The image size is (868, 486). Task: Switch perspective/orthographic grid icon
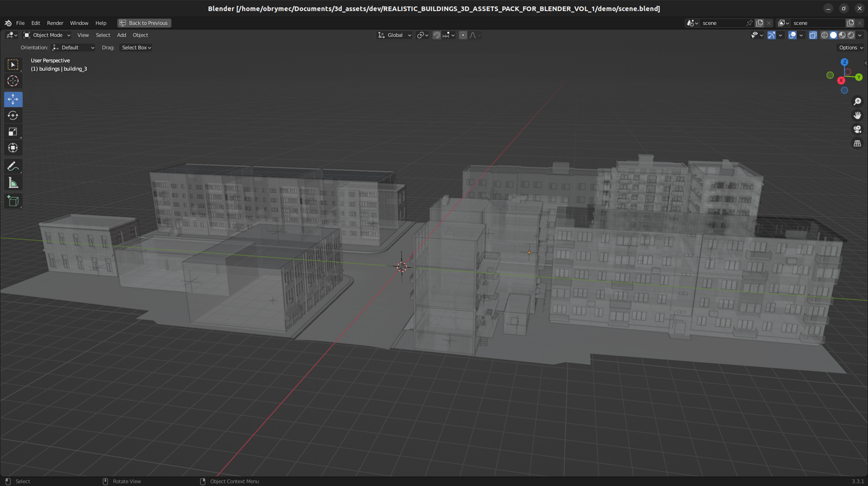click(x=858, y=143)
